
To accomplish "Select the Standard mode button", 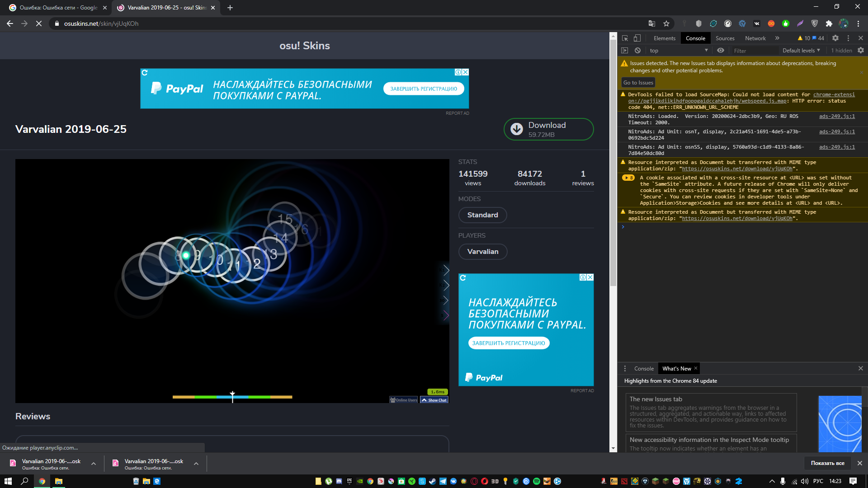I will coord(481,215).
